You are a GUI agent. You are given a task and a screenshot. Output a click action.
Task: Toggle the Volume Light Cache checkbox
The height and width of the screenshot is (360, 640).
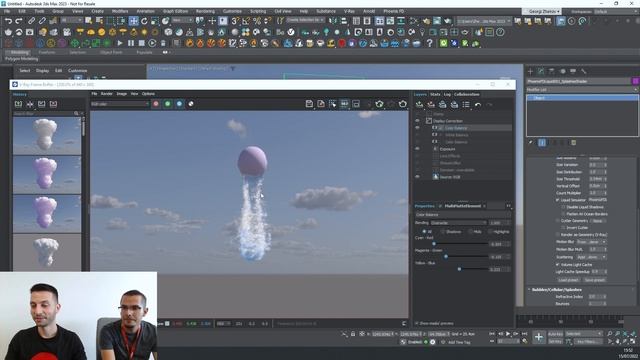[x=558, y=264]
